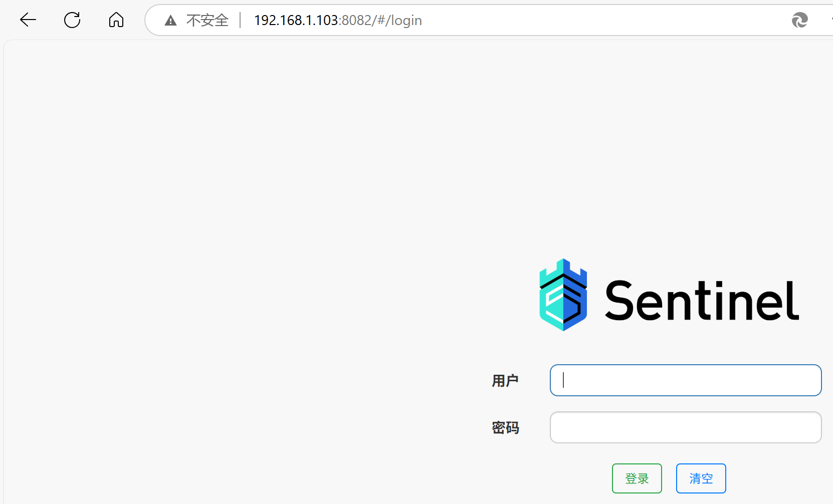Focus the 密码 password input field
Image resolution: width=833 pixels, height=504 pixels.
pos(686,427)
